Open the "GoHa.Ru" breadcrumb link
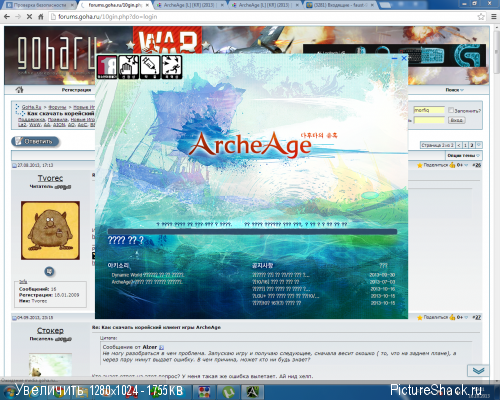The height and width of the screenshot is (400, 500). click(31, 107)
